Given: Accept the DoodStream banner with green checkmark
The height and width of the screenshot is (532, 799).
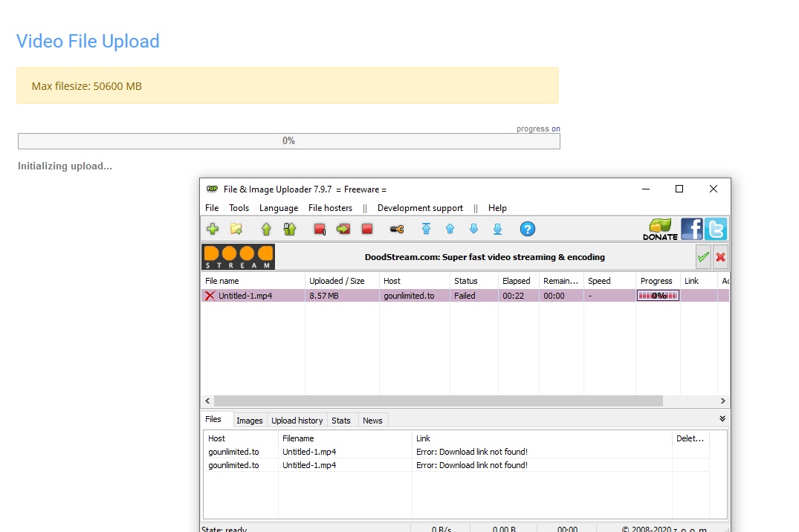Looking at the screenshot, I should click(703, 257).
